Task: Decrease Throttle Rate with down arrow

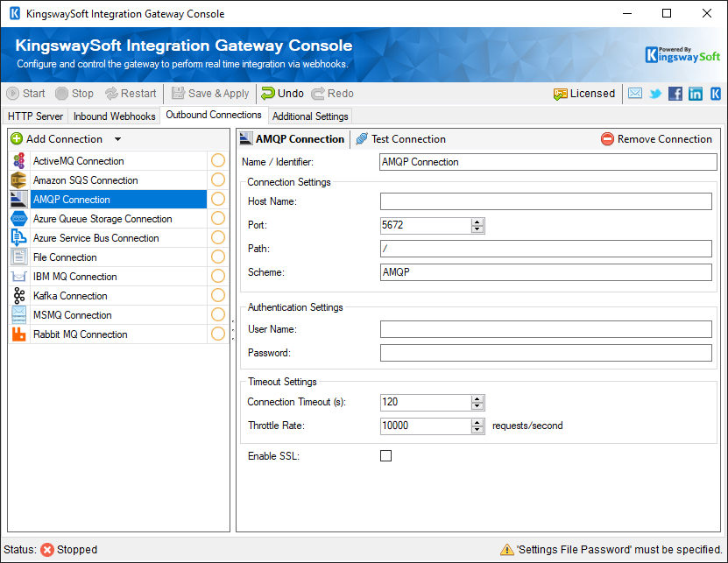Action: pyautogui.click(x=477, y=430)
